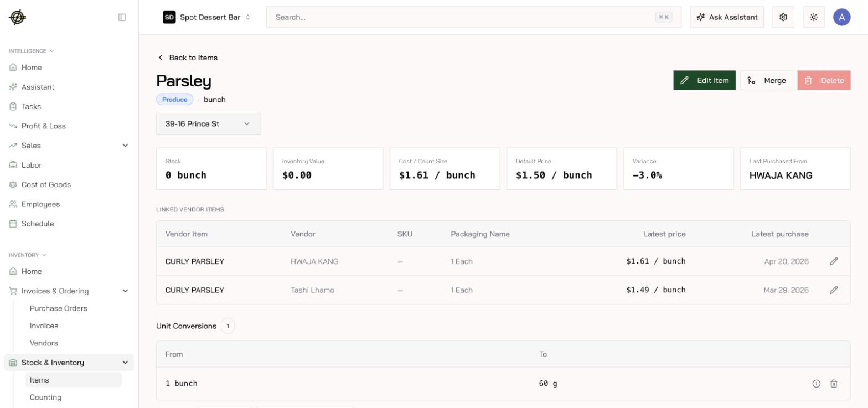Click the Inventory Value $0.00 card

(328, 169)
